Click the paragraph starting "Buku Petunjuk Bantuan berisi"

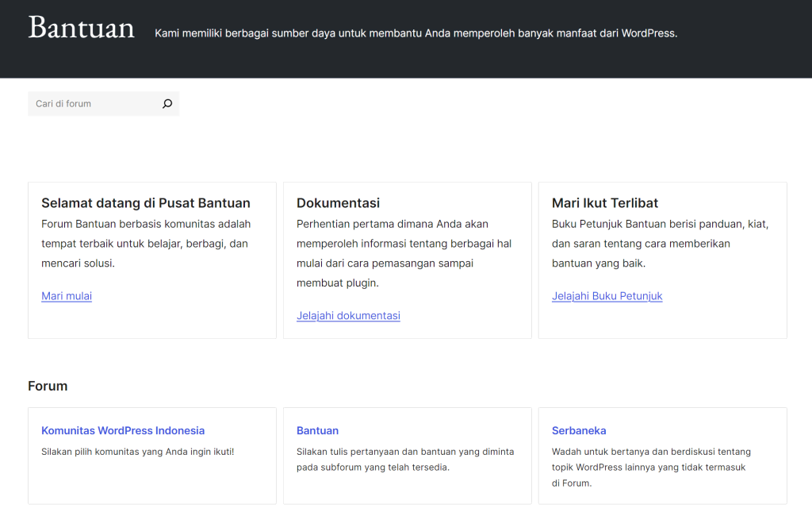pyautogui.click(x=661, y=244)
